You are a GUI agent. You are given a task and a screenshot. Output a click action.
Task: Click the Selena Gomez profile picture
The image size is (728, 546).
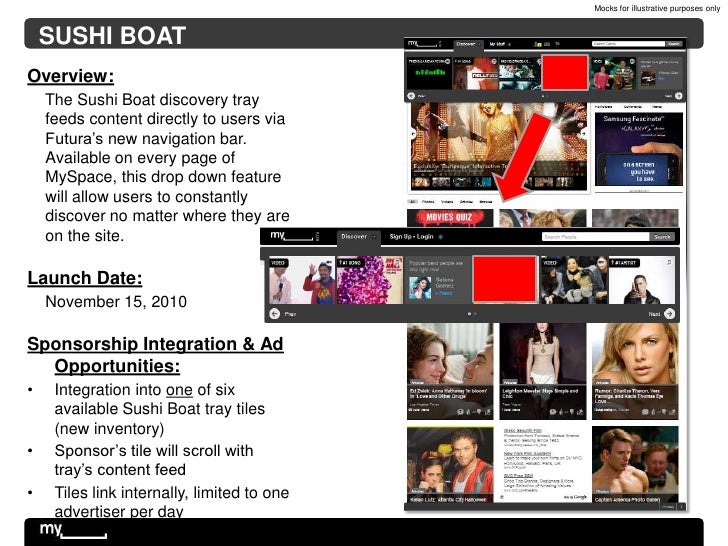(x=420, y=287)
